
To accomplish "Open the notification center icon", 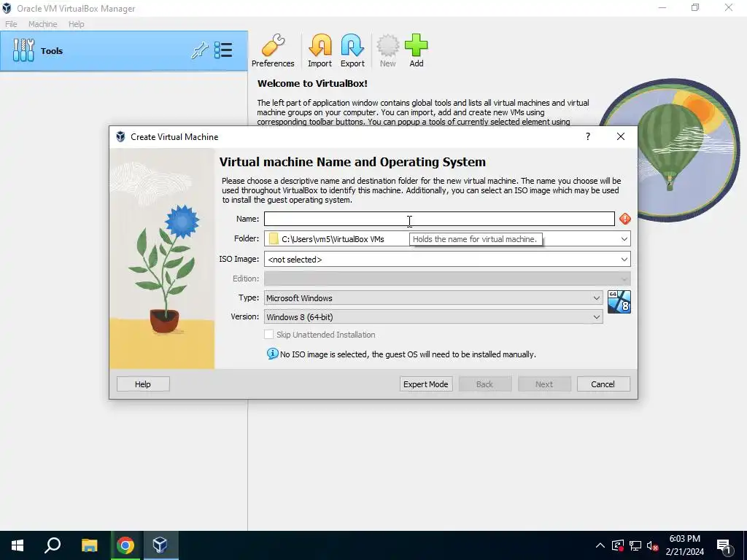I will pos(723,546).
